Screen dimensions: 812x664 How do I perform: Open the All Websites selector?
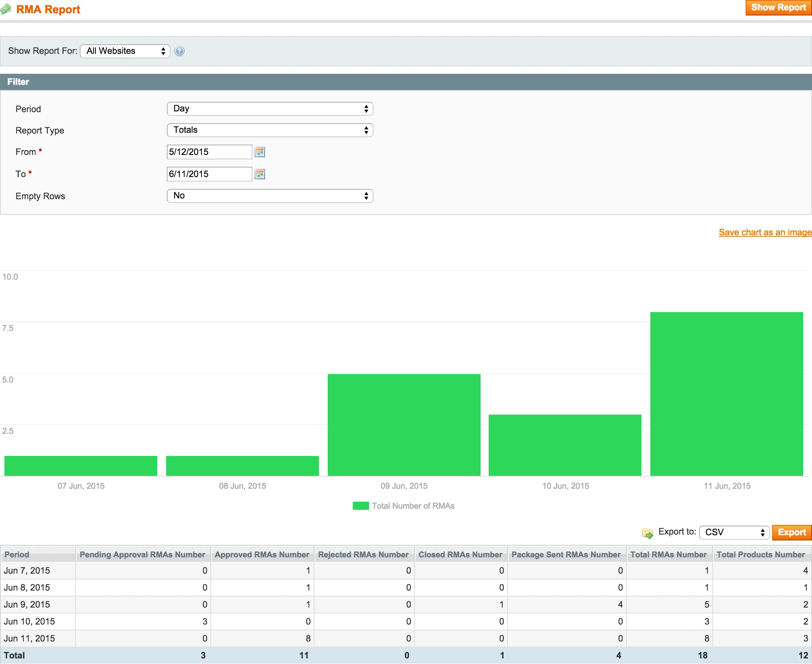[x=125, y=51]
